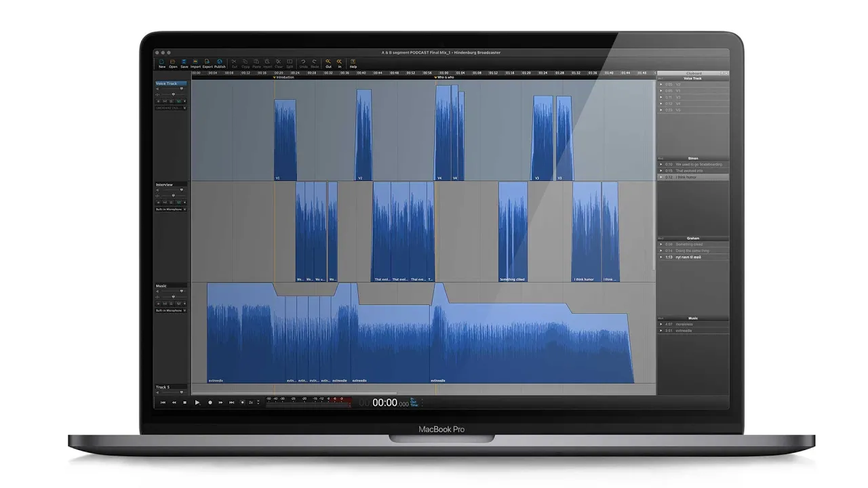Choose the Split tool icon
This screenshot has height=488, width=868.
[290, 64]
